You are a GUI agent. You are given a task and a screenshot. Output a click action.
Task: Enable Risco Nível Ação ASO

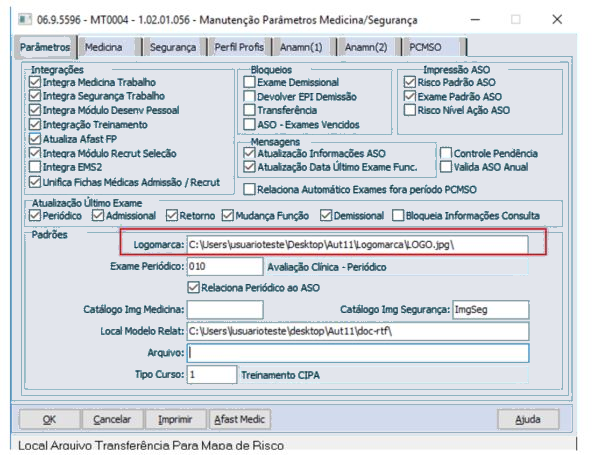tap(410, 110)
